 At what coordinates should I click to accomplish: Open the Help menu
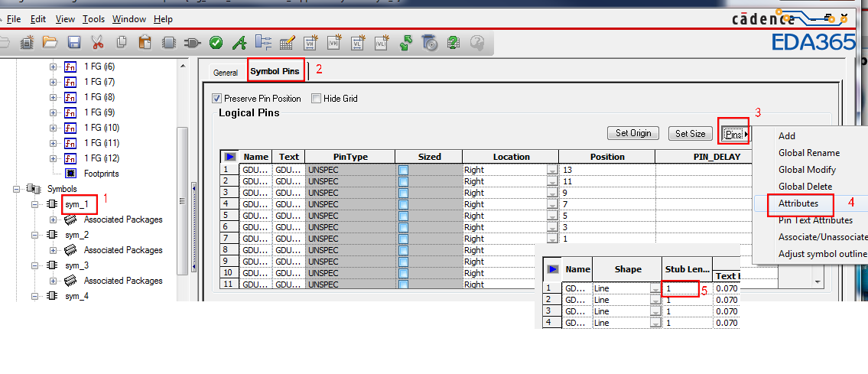164,19
